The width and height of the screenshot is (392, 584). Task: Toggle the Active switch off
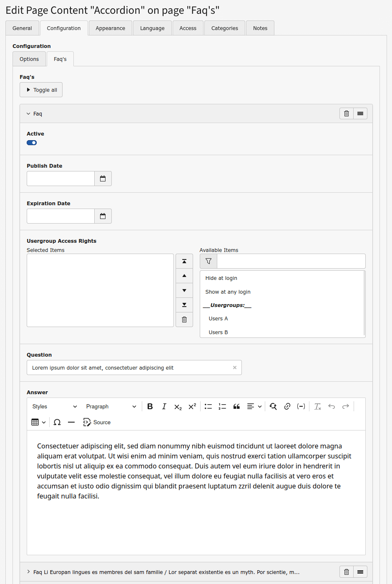pyautogui.click(x=32, y=143)
